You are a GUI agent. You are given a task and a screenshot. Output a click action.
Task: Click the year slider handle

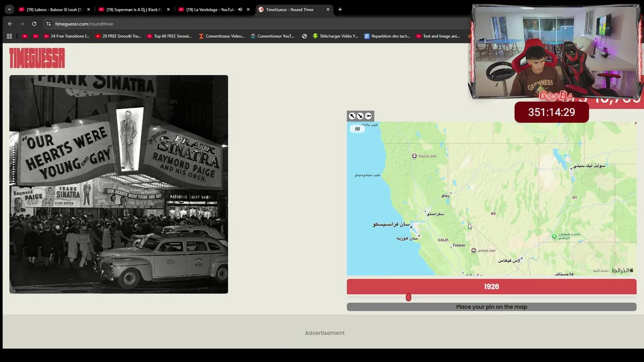(409, 298)
